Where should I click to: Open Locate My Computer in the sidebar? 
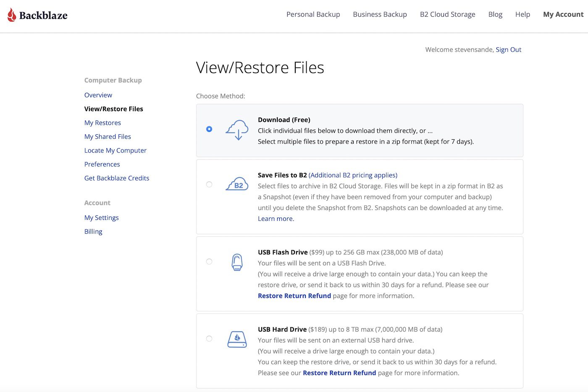[115, 150]
